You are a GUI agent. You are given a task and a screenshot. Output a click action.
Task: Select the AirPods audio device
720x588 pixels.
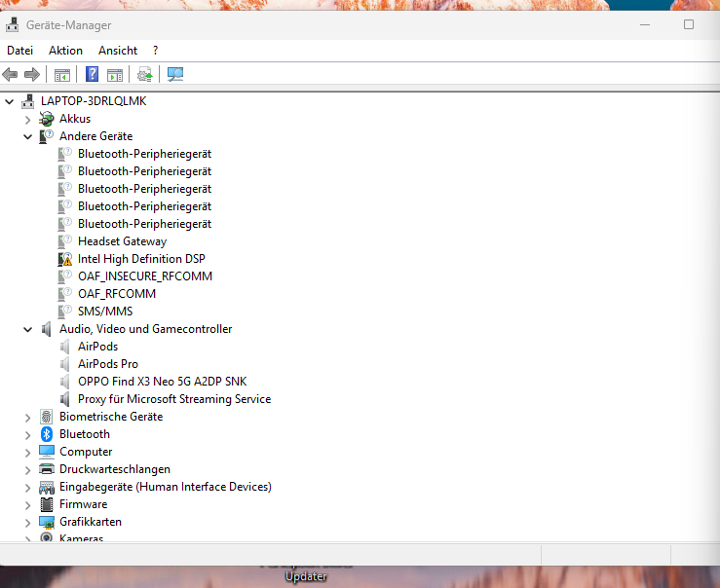click(x=97, y=347)
